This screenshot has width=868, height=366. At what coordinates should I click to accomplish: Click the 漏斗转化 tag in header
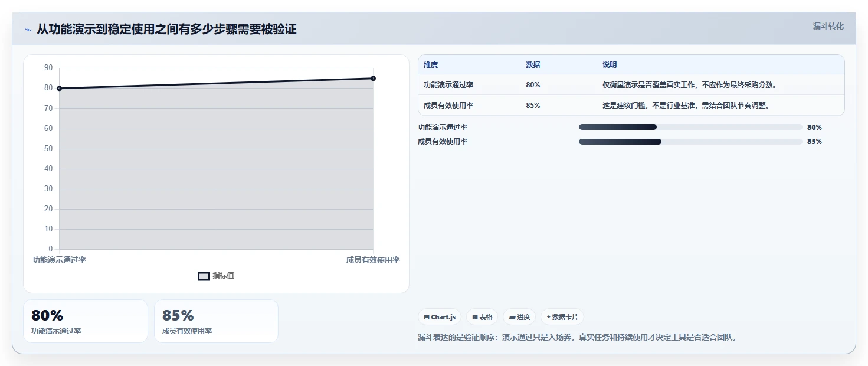(x=828, y=27)
